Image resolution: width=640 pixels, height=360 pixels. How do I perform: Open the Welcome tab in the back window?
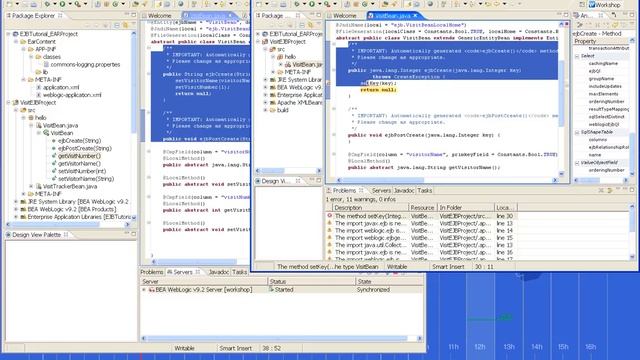click(x=160, y=16)
